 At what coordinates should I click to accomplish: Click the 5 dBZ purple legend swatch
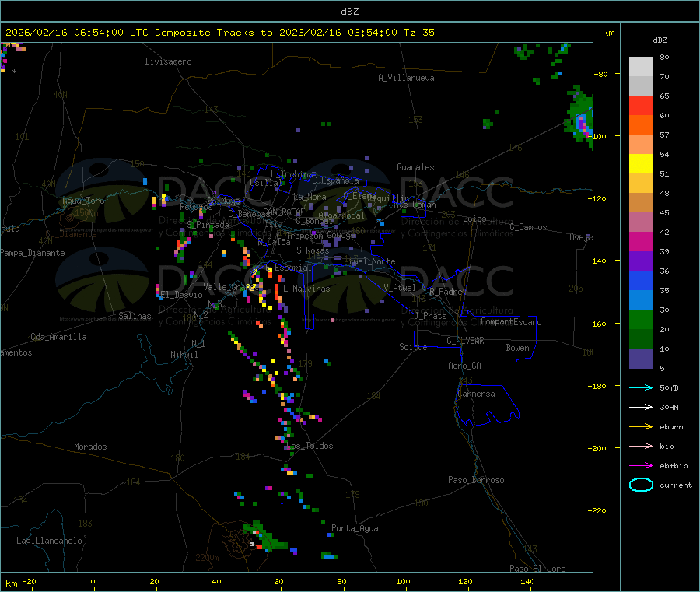click(x=641, y=359)
